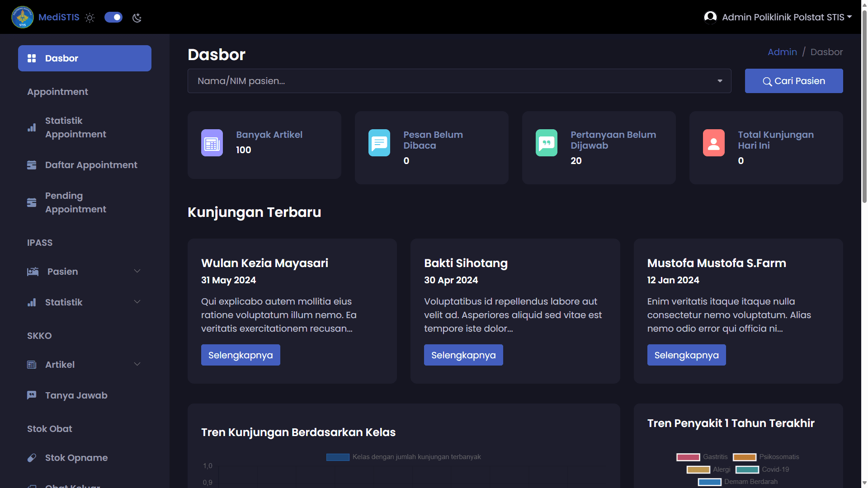Click the Pertanyaan Belum Dijawab quote icon
This screenshot has width=868, height=488.
tap(546, 143)
